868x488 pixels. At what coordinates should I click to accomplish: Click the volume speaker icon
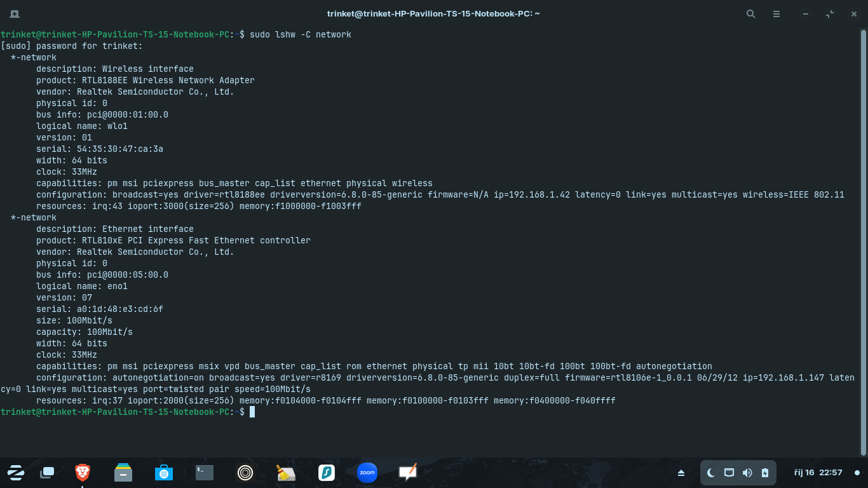click(x=747, y=473)
